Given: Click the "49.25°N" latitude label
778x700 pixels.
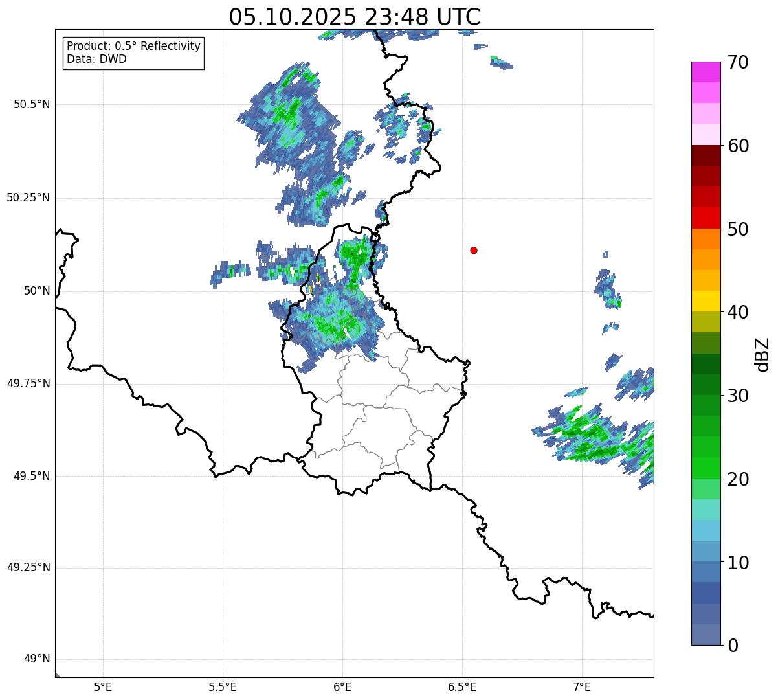Looking at the screenshot, I should [28, 567].
